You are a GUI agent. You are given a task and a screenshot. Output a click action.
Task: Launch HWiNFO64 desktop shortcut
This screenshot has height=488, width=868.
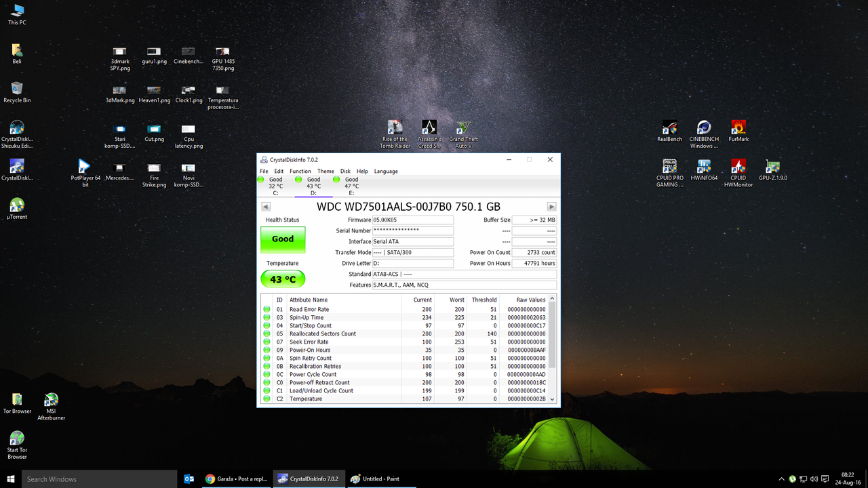pyautogui.click(x=704, y=170)
